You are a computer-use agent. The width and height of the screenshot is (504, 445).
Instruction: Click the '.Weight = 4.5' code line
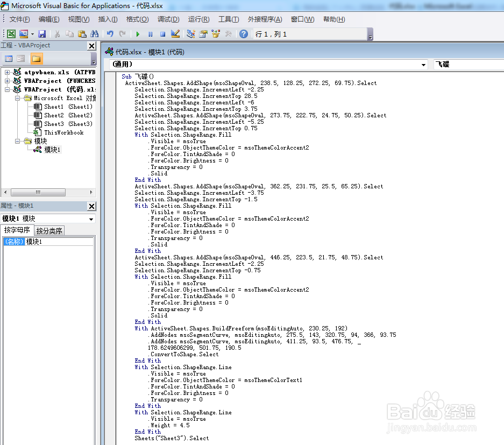pyautogui.click(x=170, y=426)
